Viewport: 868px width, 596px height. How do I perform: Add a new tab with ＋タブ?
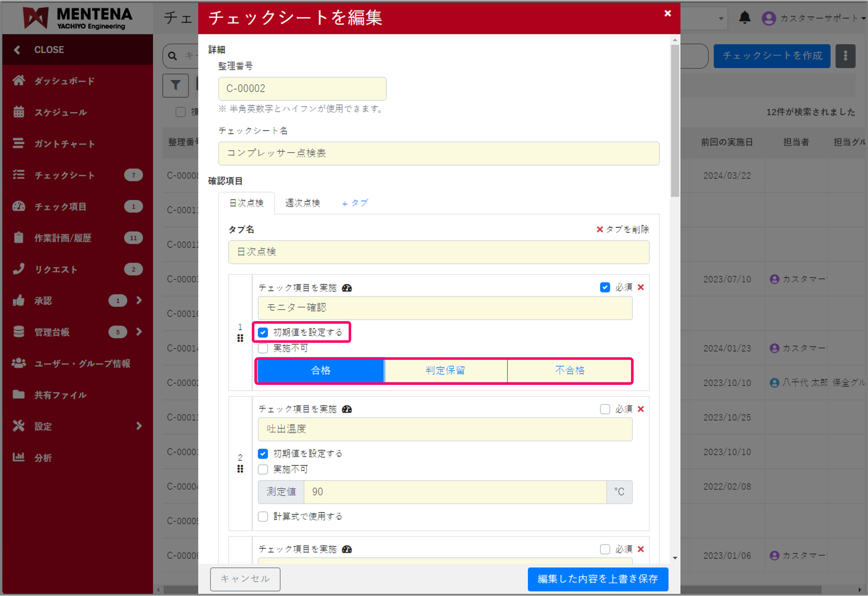(x=355, y=203)
